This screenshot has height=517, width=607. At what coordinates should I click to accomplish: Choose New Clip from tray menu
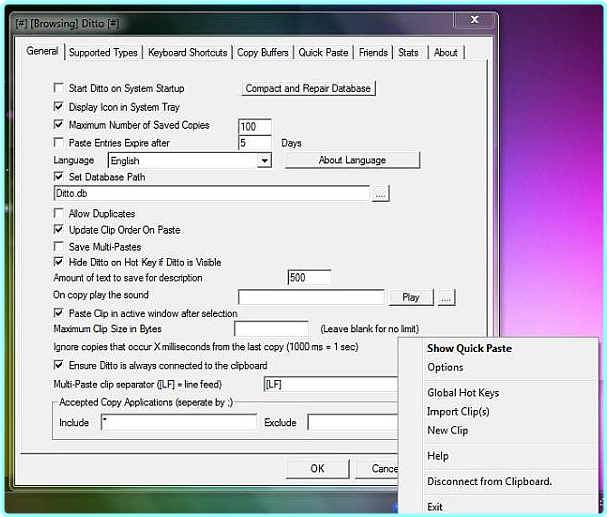tap(498, 430)
